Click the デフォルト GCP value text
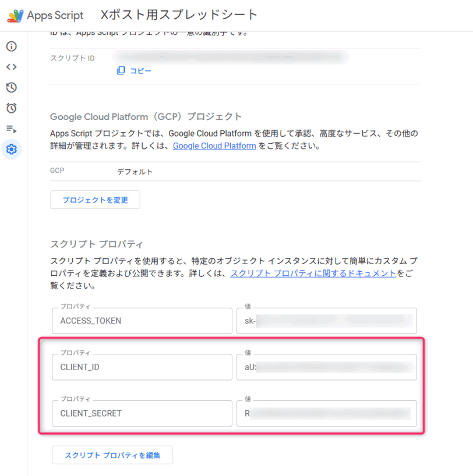473x476 pixels. pos(135,172)
